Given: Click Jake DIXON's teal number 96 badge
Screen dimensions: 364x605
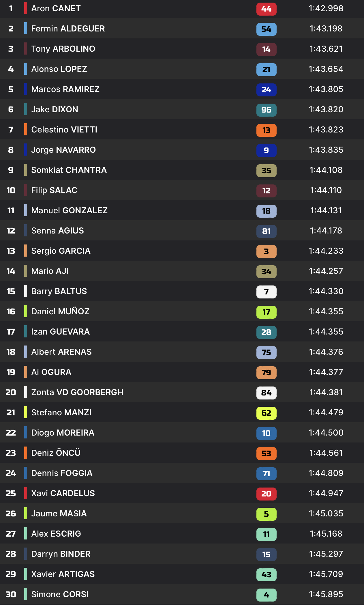Looking at the screenshot, I should click(x=266, y=110).
